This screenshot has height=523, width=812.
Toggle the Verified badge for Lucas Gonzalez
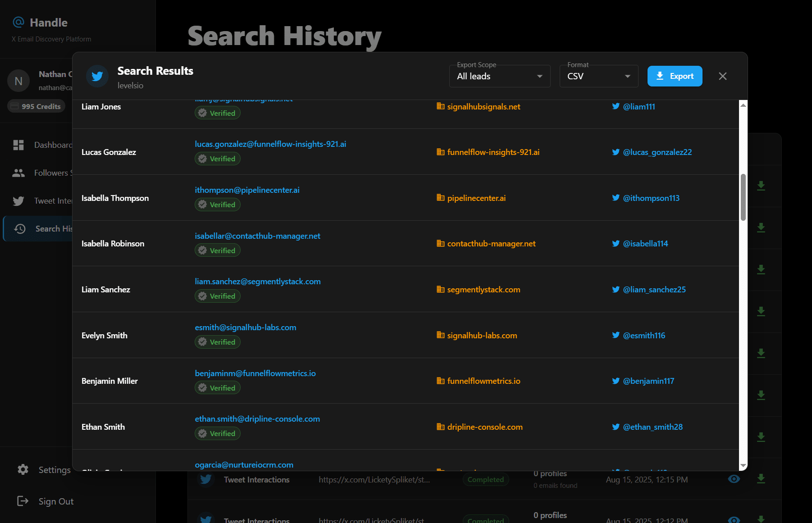(217, 158)
